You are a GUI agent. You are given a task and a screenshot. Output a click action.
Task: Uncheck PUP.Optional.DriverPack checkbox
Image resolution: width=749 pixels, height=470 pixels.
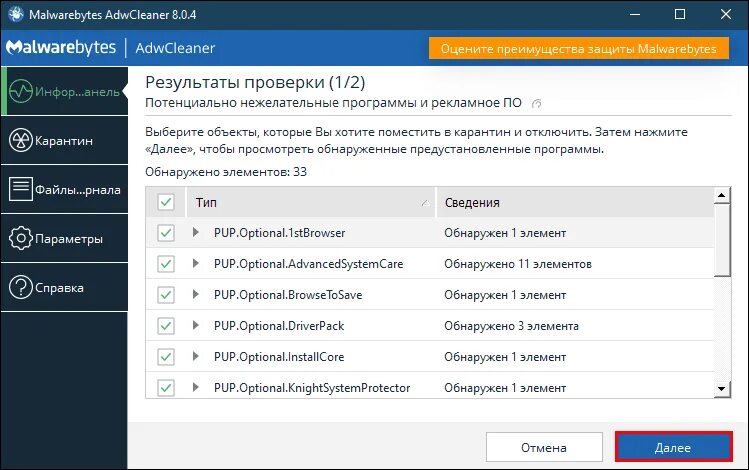pos(166,326)
